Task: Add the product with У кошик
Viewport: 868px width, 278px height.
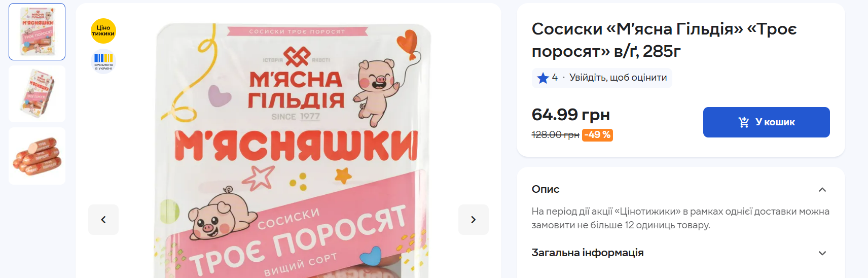Action: [x=767, y=122]
